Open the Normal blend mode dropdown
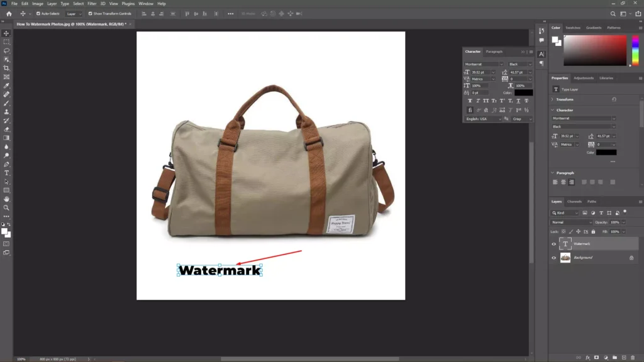 pyautogui.click(x=571, y=222)
